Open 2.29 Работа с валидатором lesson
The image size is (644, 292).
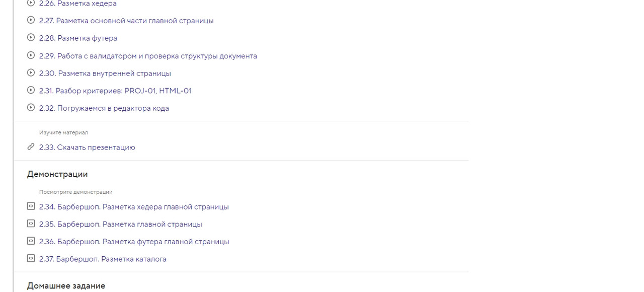[148, 56]
